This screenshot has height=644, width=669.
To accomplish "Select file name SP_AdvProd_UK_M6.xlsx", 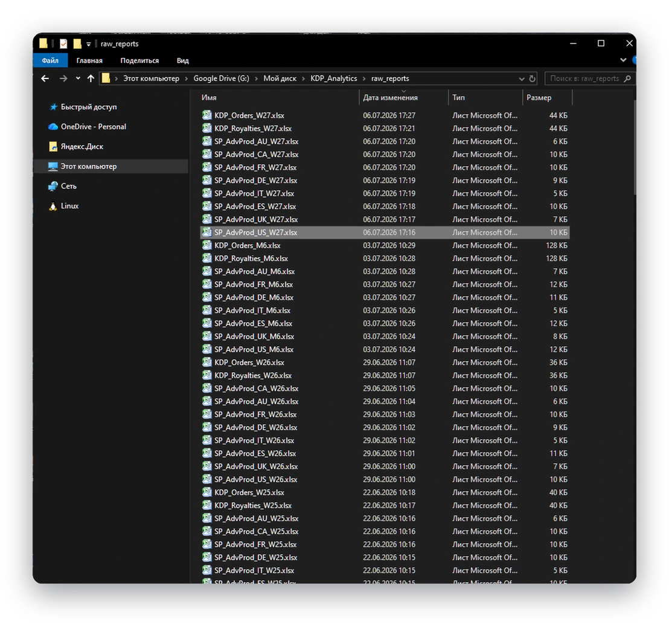I will pos(254,336).
